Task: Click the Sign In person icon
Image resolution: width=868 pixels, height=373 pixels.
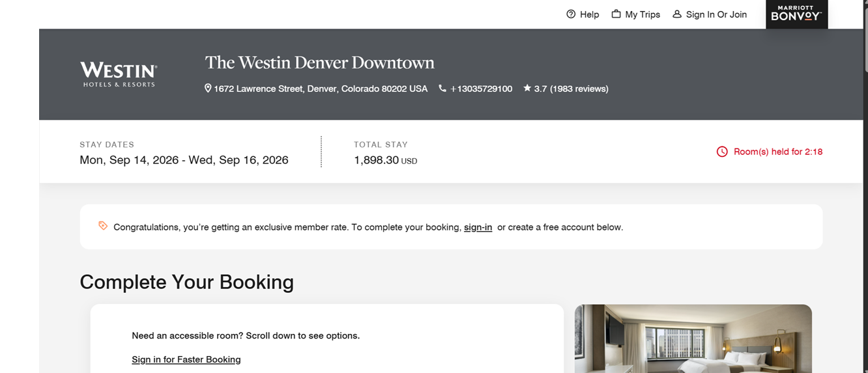Action: 677,14
